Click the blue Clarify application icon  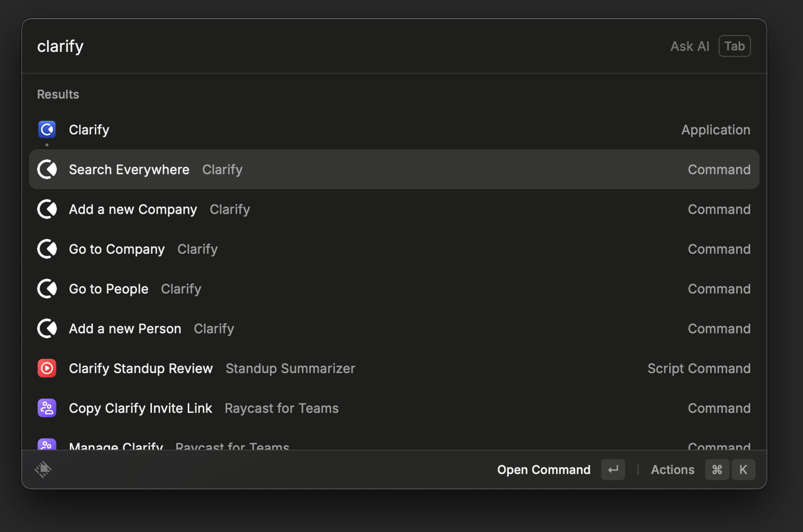pos(47,130)
